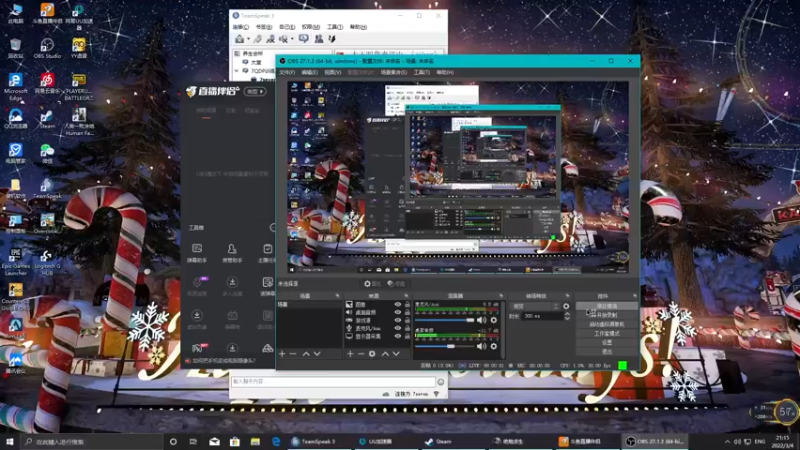This screenshot has height=450, width=800.
Task: Open transition properties gear icon
Action: [566, 306]
